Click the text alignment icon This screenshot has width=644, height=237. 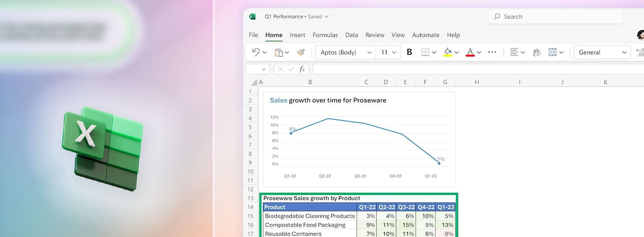514,52
